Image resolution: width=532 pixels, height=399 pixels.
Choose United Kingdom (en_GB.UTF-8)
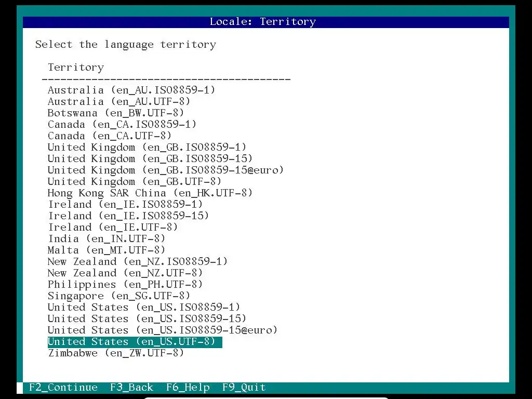[135, 181]
